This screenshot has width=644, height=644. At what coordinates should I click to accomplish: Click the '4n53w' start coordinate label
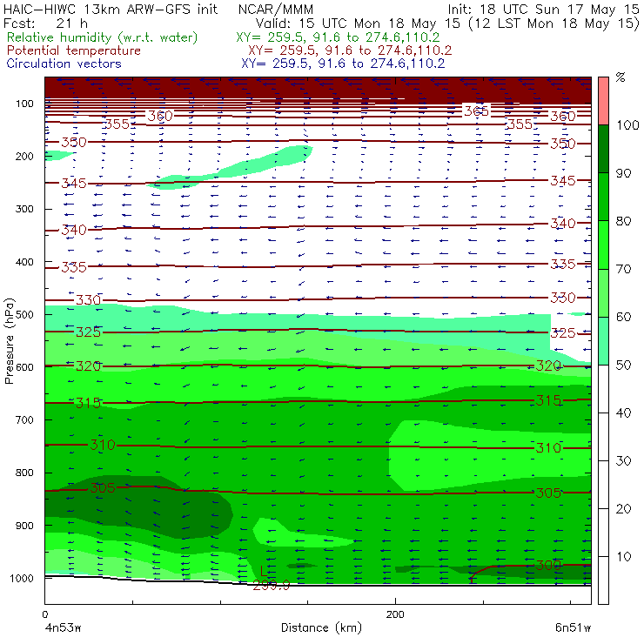coord(64,628)
